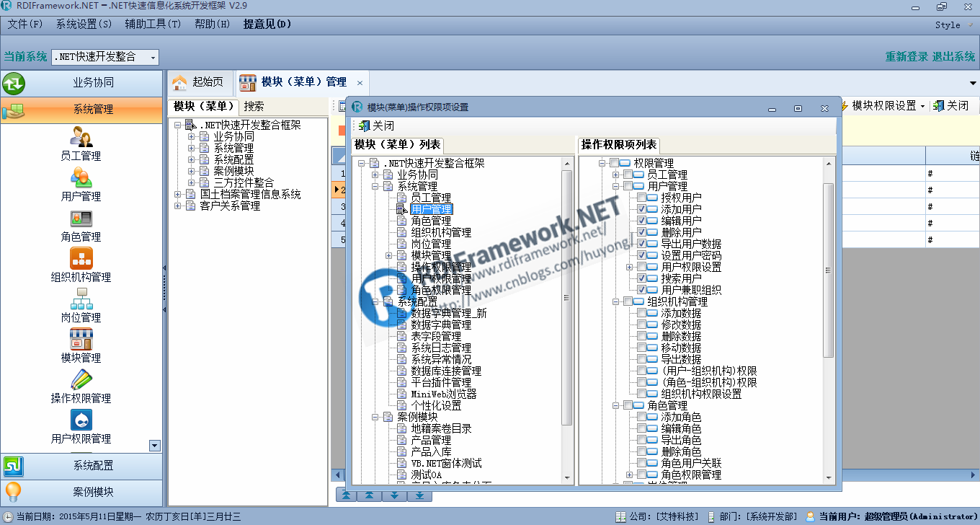Close the 模块（菜单）管理 tab
980x525 pixels.
(x=360, y=83)
